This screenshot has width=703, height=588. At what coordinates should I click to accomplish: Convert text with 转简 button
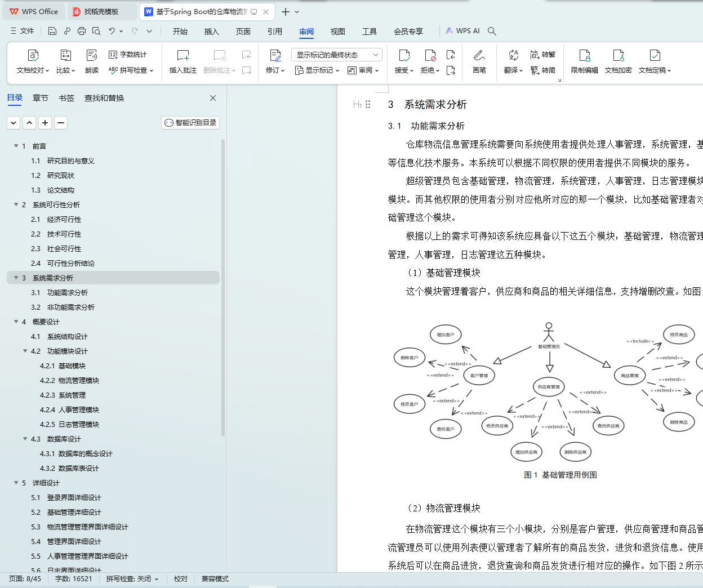point(543,70)
